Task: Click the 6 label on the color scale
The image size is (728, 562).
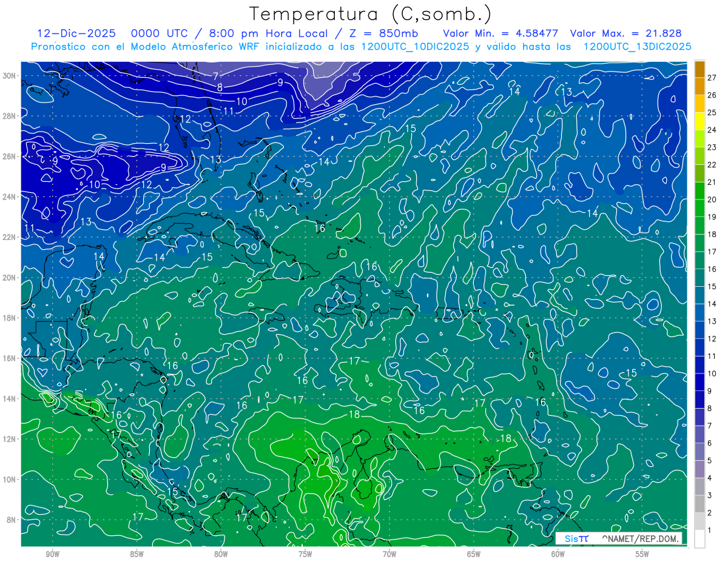Action: (x=710, y=443)
